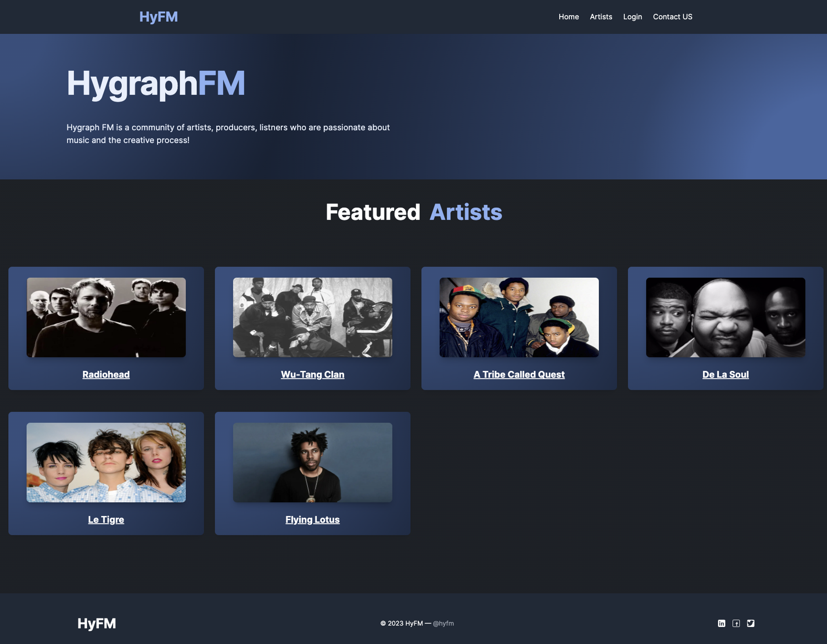Go to Home in navigation

pos(569,17)
